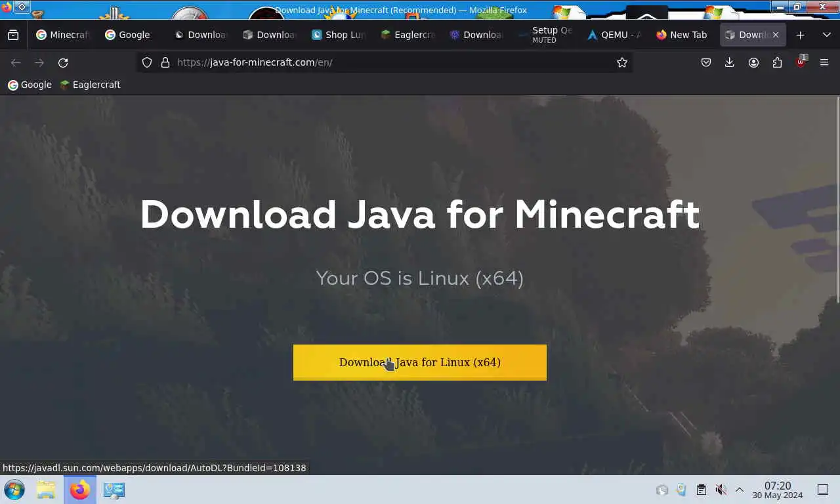Screen dimensions: 840x504
Task: Open the software updates tray icon
Action: (662, 490)
